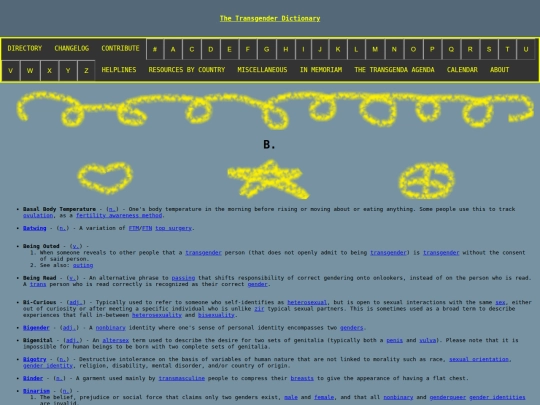The image size is (540, 405).
Task: Open the IN MEMORIAM page
Action: pyautogui.click(x=321, y=70)
